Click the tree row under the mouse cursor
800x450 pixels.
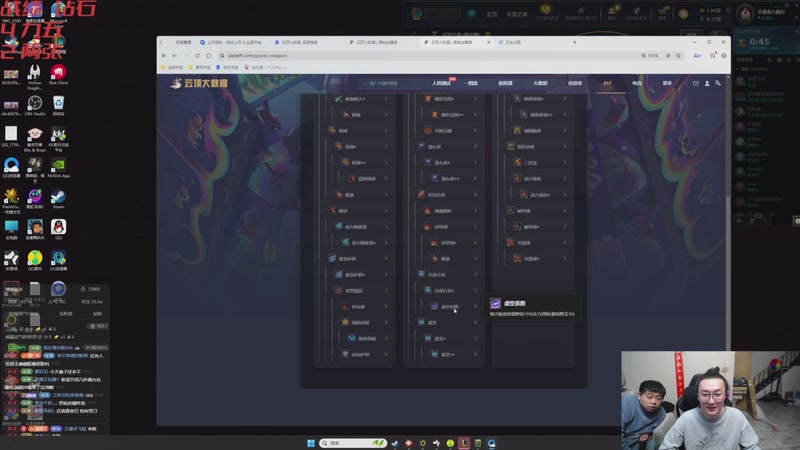[x=452, y=307]
